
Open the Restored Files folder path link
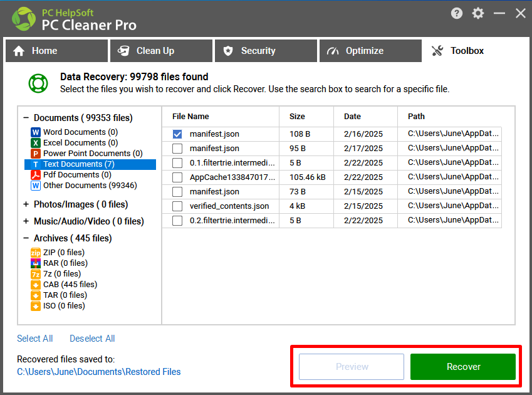tap(99, 372)
